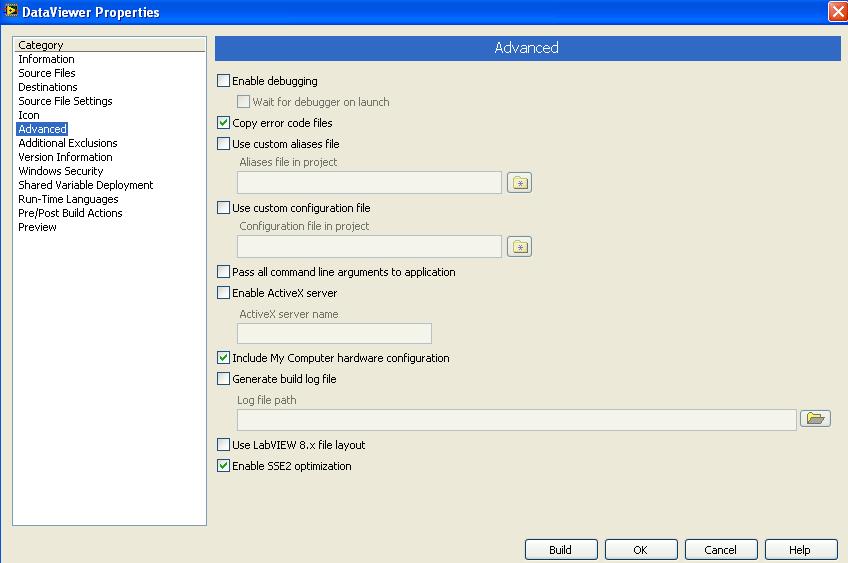Browse for configuration file in project
Image resolution: width=848 pixels, height=563 pixels.
coord(519,247)
